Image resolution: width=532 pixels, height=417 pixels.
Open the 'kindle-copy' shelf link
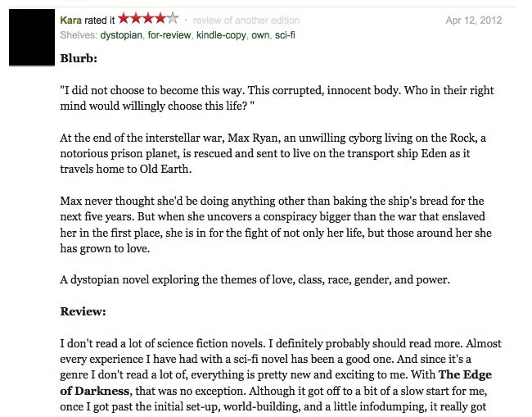click(x=223, y=35)
